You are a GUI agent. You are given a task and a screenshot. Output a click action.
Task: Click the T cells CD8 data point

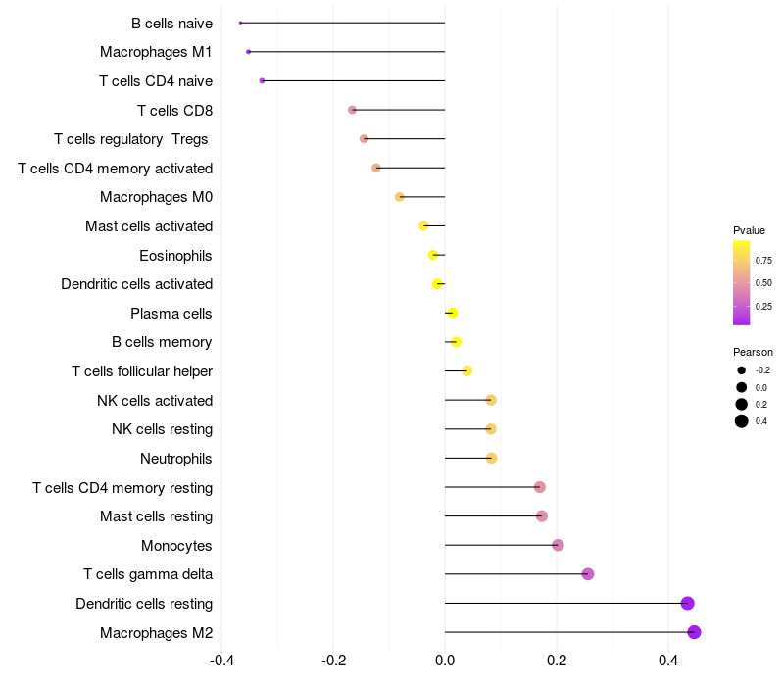coord(353,110)
